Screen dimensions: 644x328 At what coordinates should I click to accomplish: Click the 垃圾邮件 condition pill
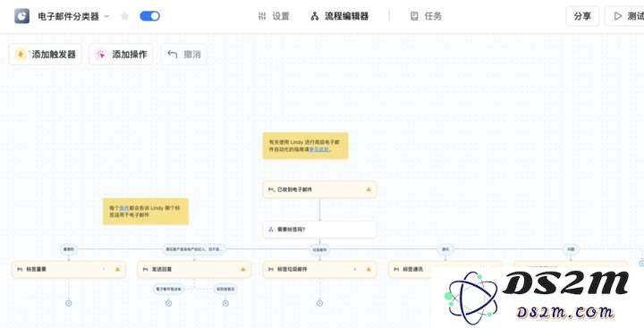point(319,248)
